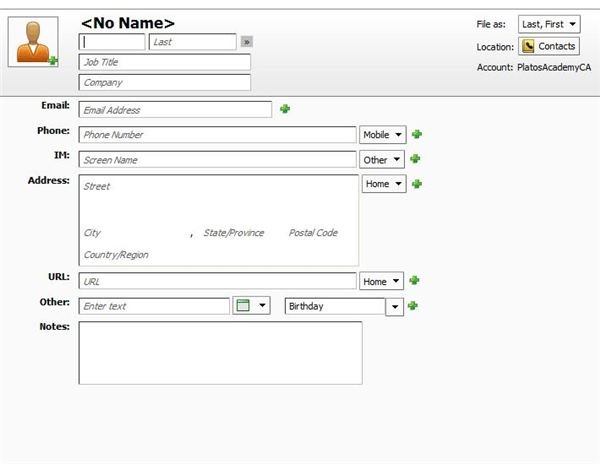Click the Email Address field

pos(175,110)
